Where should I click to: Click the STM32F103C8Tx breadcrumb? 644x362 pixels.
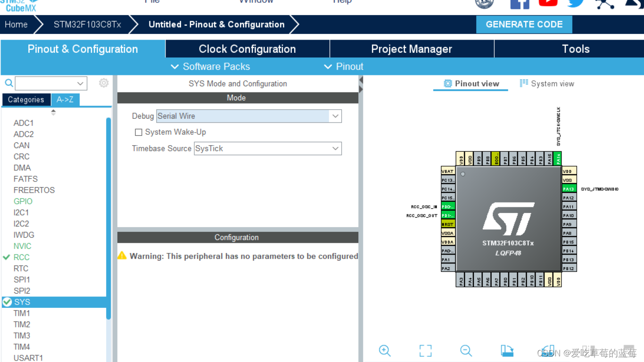[87, 25]
